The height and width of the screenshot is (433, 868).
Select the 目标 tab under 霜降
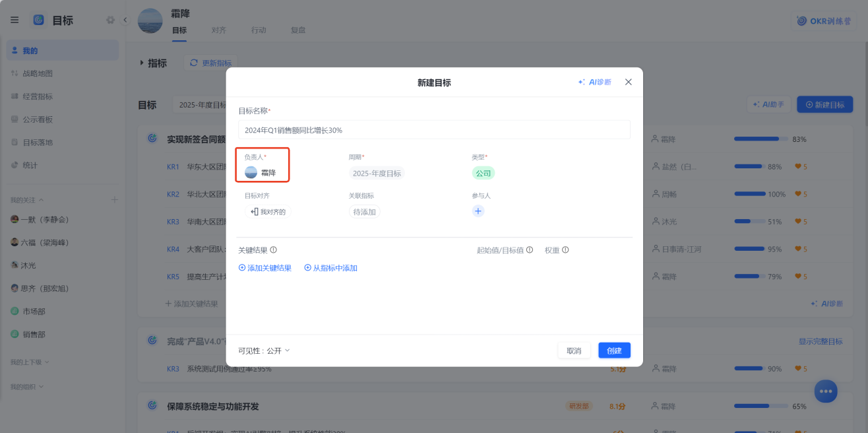(179, 30)
